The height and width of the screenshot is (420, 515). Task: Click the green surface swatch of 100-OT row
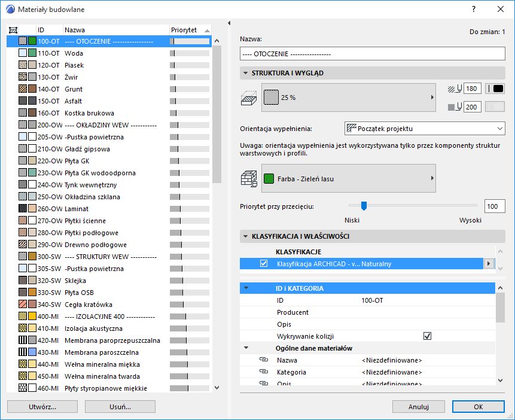pos(32,41)
